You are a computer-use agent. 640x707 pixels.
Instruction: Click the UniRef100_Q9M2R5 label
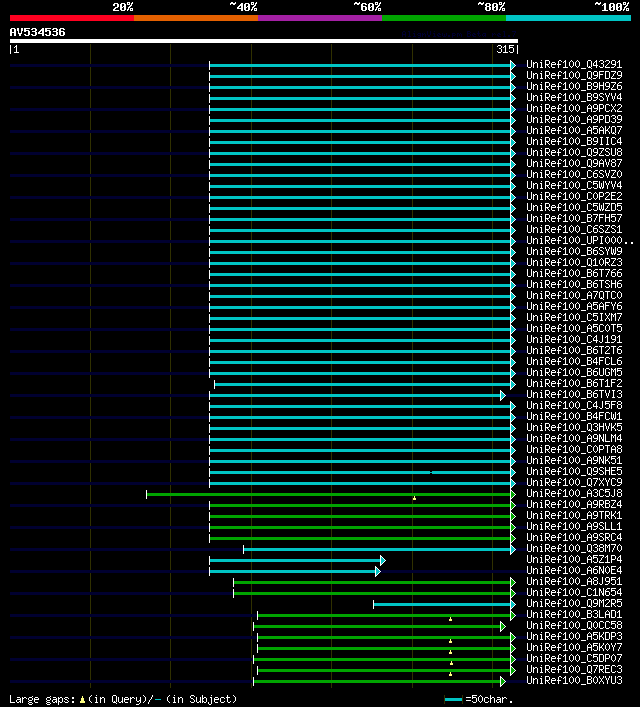click(574, 604)
